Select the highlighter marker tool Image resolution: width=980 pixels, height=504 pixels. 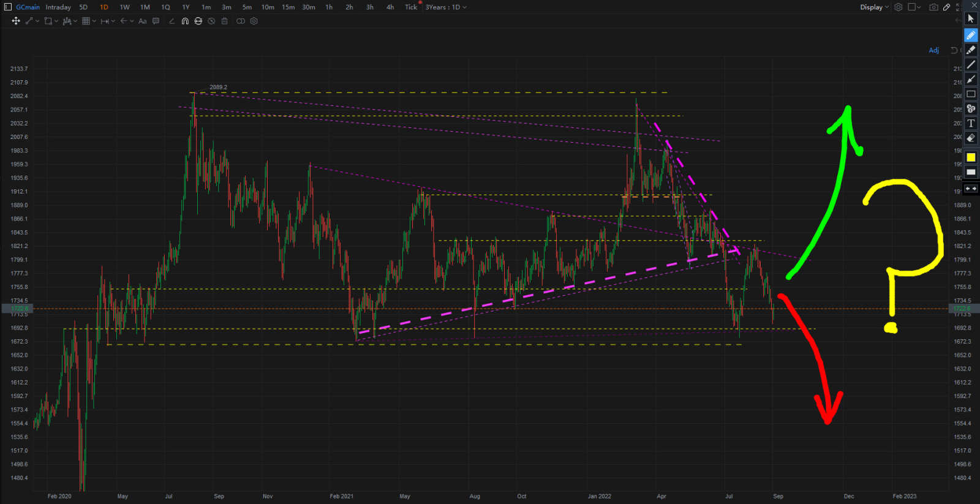tap(971, 50)
